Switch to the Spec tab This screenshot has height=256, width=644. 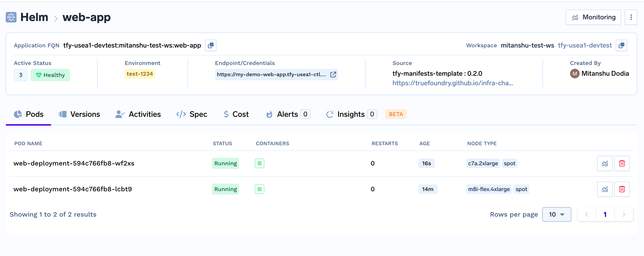pyautogui.click(x=191, y=114)
